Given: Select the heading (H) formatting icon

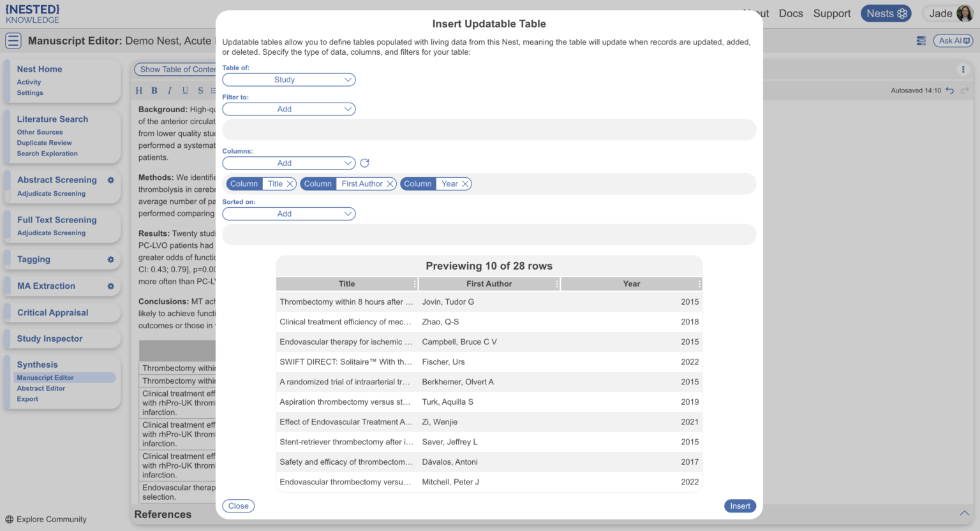Looking at the screenshot, I should pos(138,90).
